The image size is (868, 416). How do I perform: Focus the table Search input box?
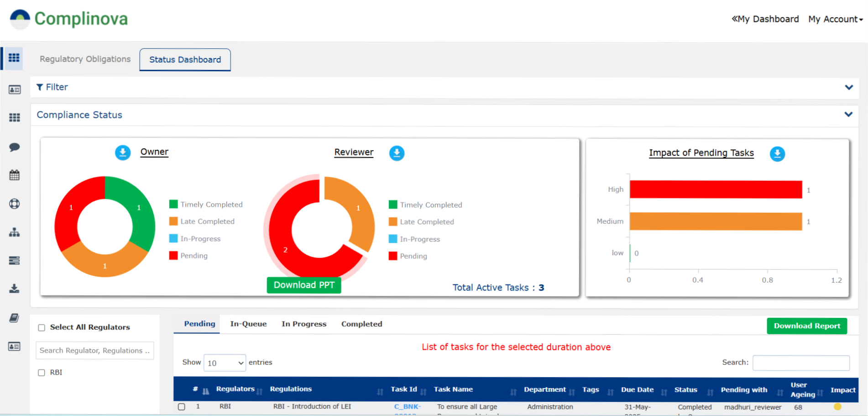click(801, 363)
